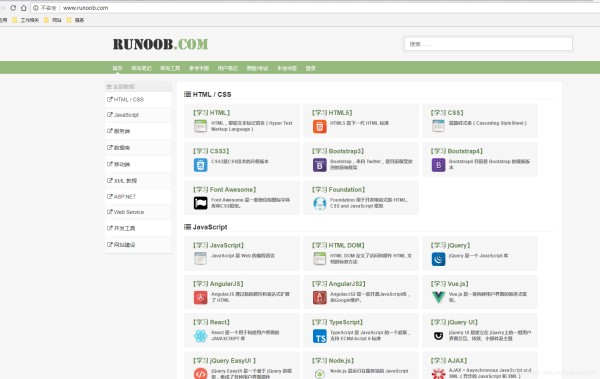Open the 参考手册 navigation item

[x=199, y=68]
